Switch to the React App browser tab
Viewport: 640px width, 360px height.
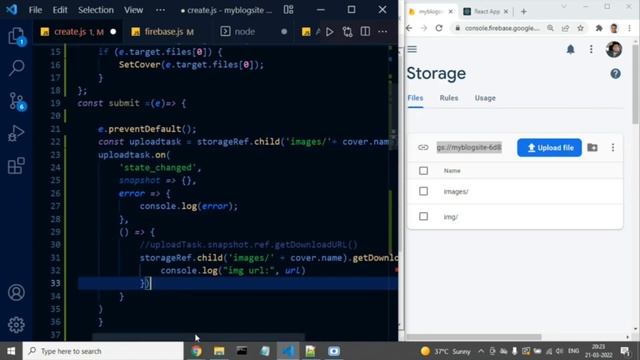485,11
